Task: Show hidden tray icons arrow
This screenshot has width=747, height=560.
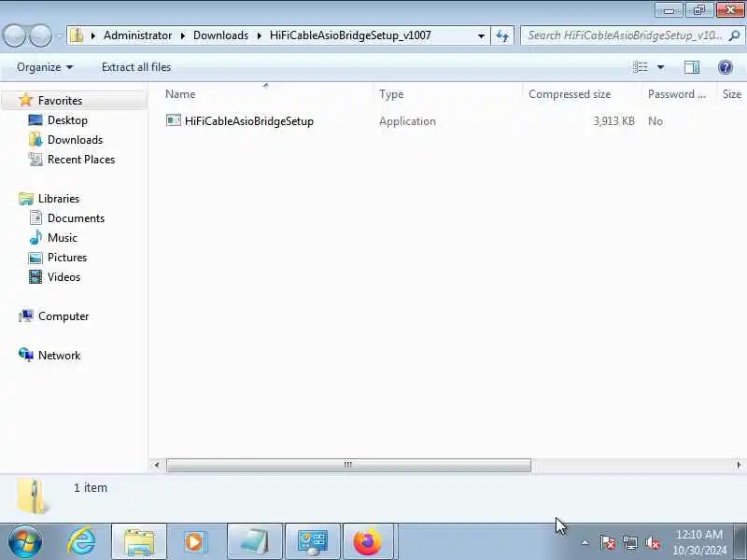Action: tap(585, 543)
